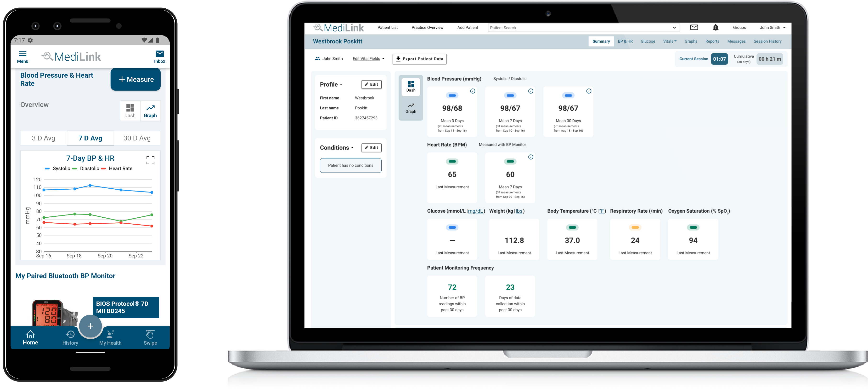Open the Vitals dropdown tab
Screen dimensions: 868x389
tap(669, 41)
